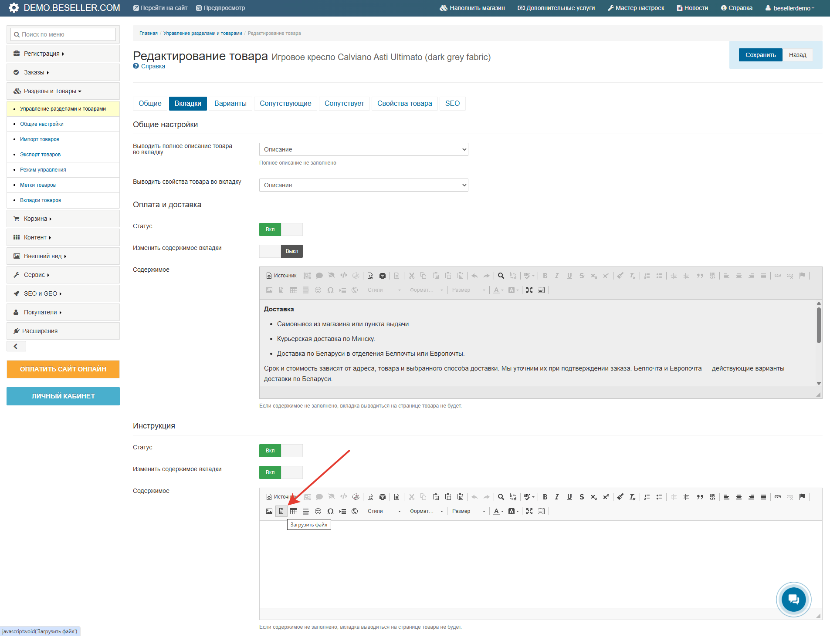Open Стили dropdown in Инструкция editor
The image size is (830, 644).
(384, 511)
